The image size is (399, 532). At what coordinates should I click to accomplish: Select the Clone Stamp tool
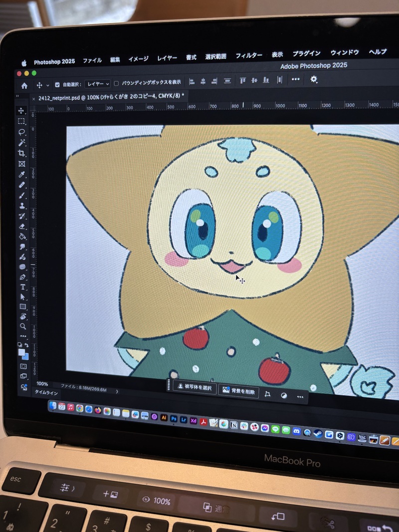22,206
